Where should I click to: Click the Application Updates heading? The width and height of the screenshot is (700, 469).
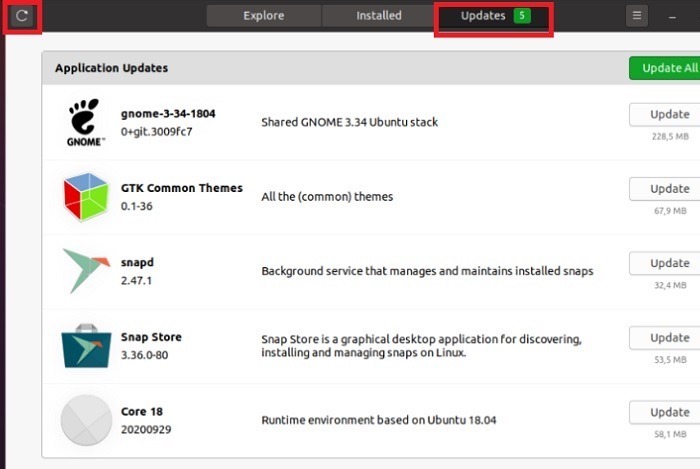[x=112, y=68]
